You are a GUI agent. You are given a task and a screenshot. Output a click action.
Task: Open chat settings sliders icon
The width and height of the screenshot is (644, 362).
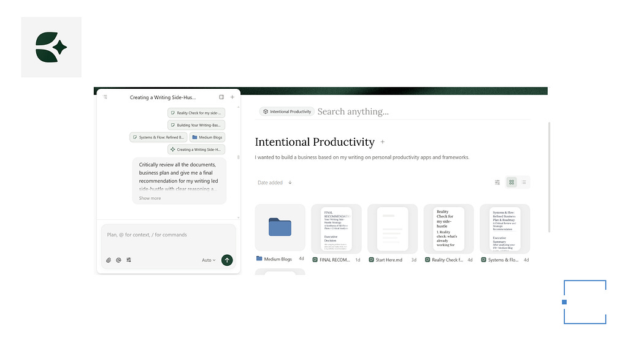point(129,260)
